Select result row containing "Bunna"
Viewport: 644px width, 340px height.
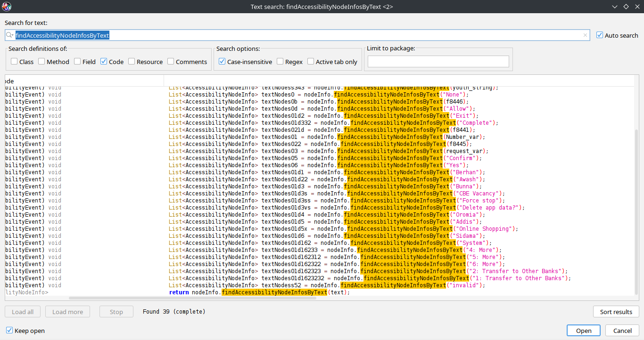pyautogui.click(x=320, y=186)
